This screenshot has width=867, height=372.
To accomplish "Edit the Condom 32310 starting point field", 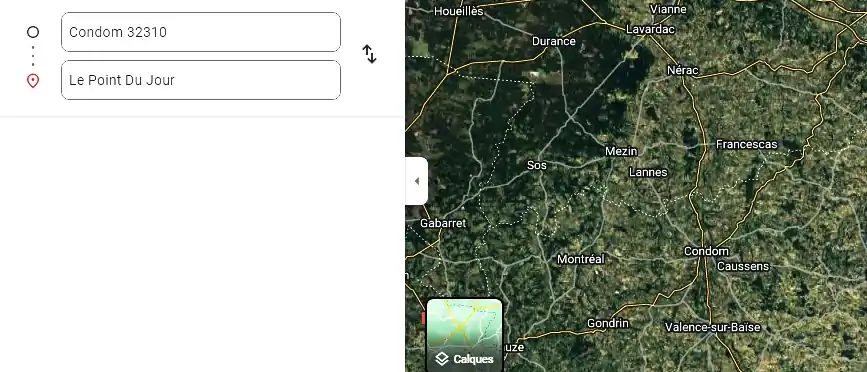I will click(x=201, y=32).
